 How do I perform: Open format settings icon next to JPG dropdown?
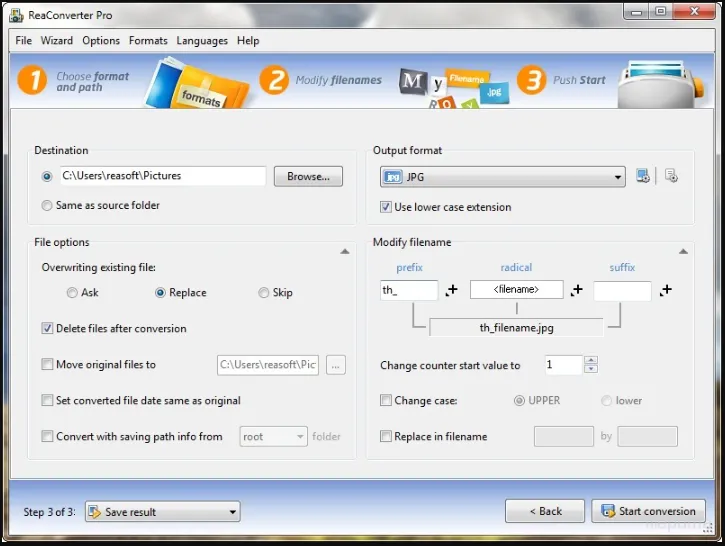pyautogui.click(x=643, y=176)
